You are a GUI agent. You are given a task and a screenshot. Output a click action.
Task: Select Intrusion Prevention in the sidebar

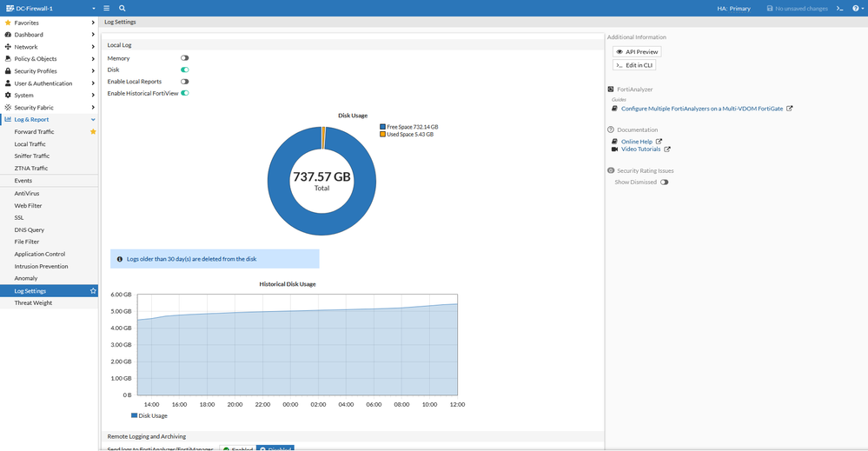(x=41, y=267)
